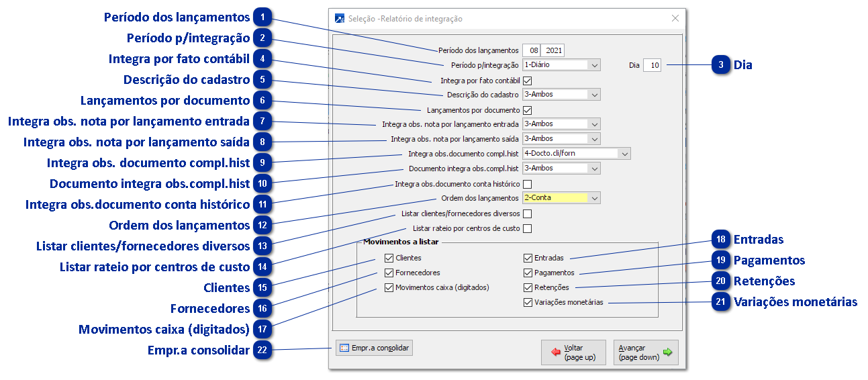Enable Listar rateio por centros de custo
This screenshot has width=868, height=380.
pyautogui.click(x=527, y=229)
